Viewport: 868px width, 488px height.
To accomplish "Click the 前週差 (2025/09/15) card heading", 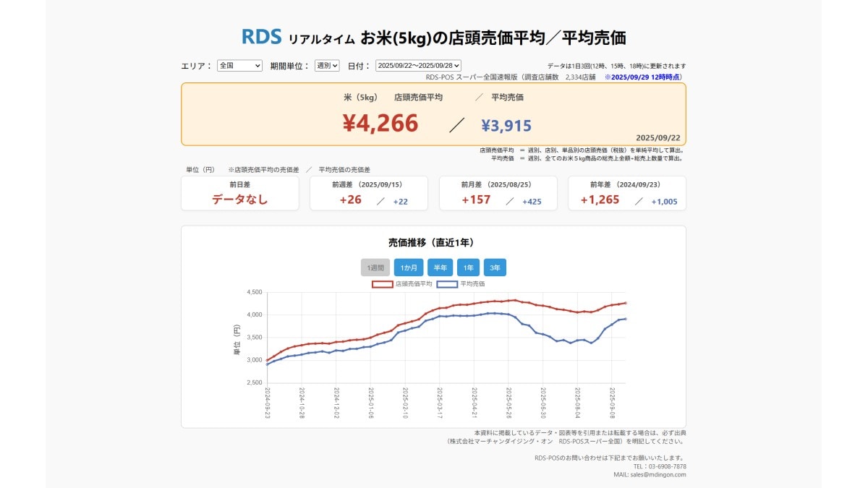I will [x=367, y=184].
